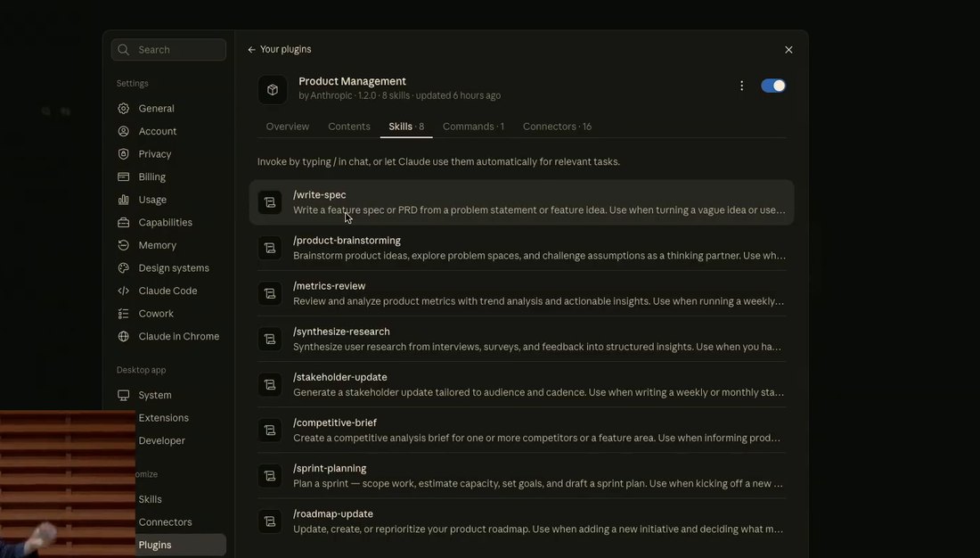This screenshot has width=980, height=558.
Task: Switch to the Contents tab
Action: pyautogui.click(x=349, y=127)
